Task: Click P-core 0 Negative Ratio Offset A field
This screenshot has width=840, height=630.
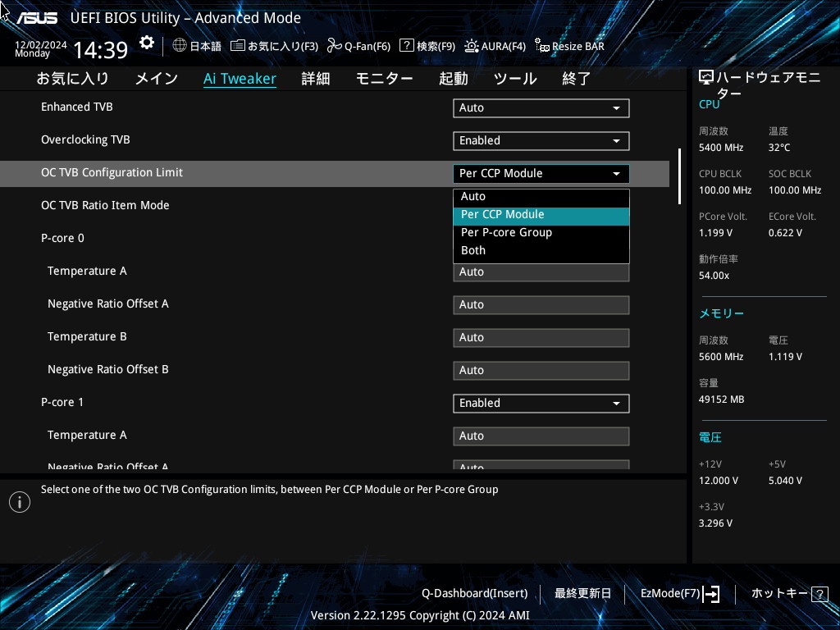Action: tap(541, 305)
